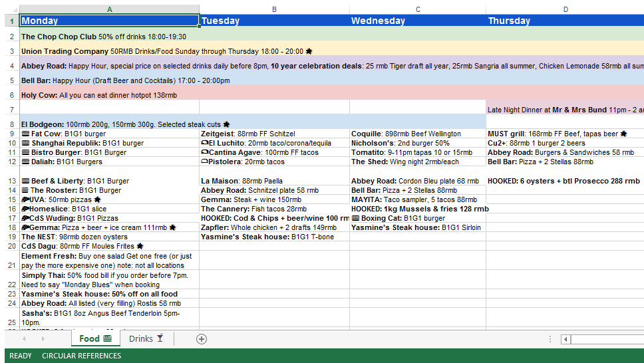644x363 pixels.
Task: Click Shanghai Republik B1G1 burger cell
Action: point(109,143)
